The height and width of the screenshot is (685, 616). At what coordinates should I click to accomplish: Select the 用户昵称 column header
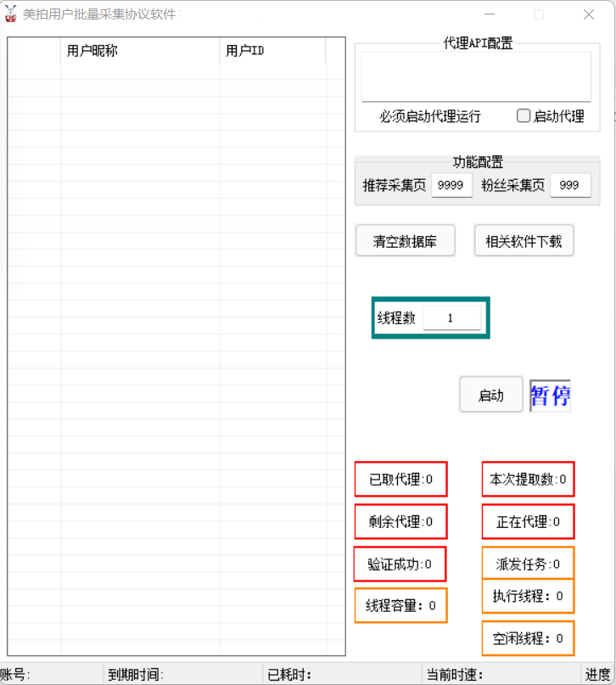click(x=140, y=51)
